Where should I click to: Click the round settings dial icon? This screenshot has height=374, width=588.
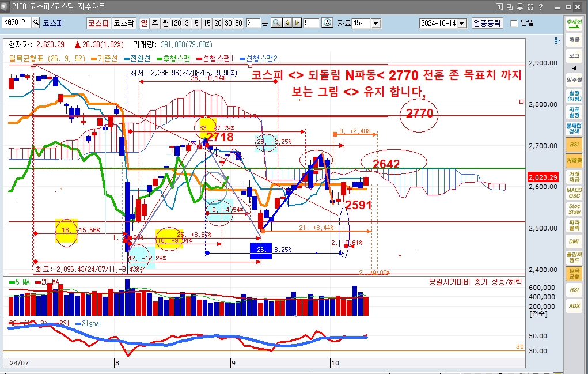(327, 23)
